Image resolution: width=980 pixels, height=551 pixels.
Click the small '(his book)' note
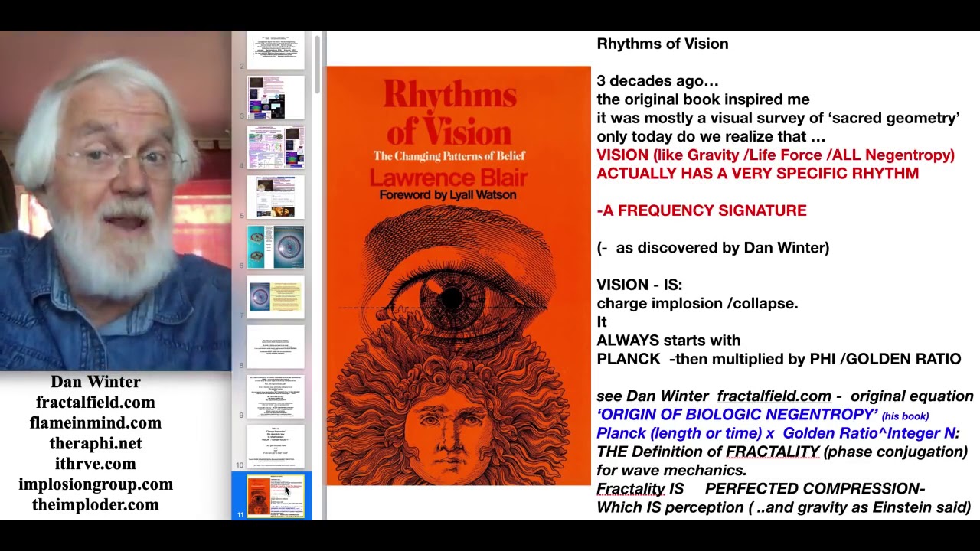(905, 416)
